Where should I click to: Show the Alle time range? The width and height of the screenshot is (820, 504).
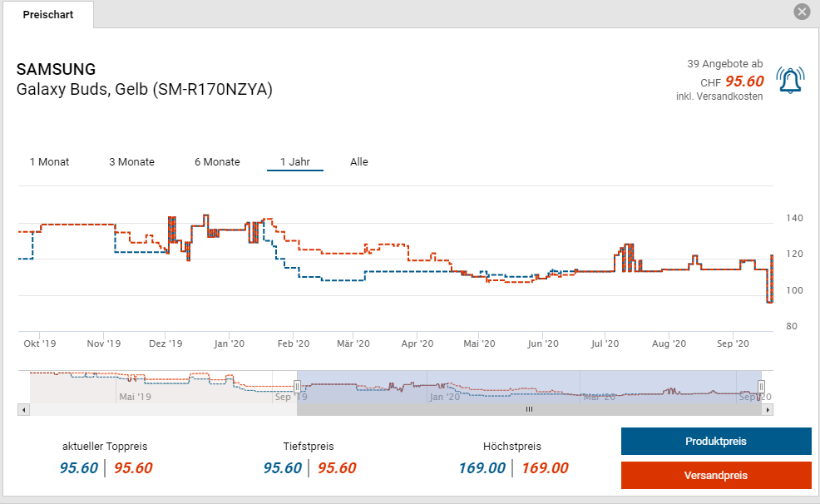(x=359, y=162)
